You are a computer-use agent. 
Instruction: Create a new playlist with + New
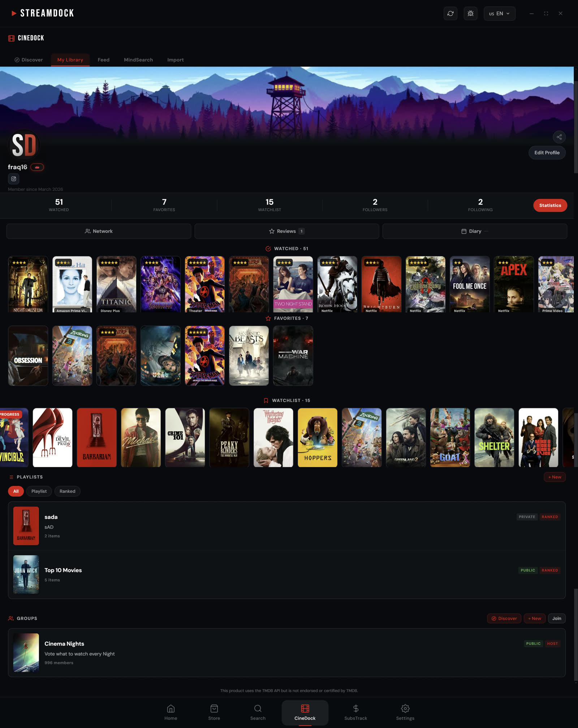click(555, 477)
